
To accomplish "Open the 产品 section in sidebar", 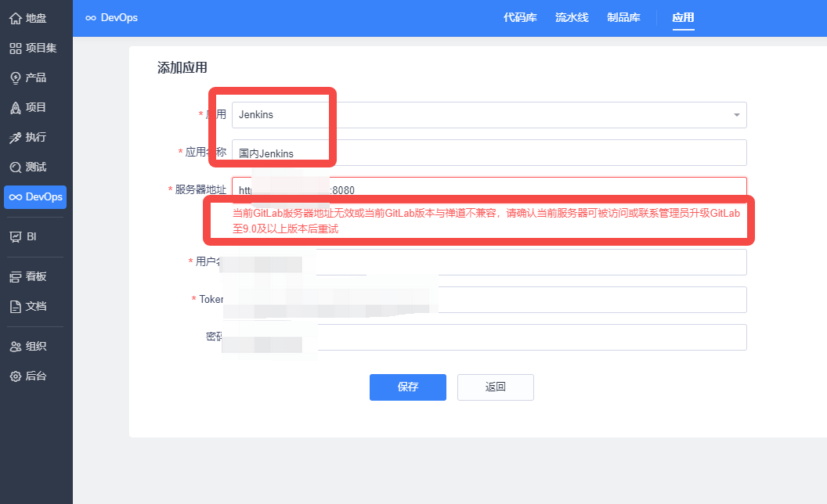I will pyautogui.click(x=28, y=78).
